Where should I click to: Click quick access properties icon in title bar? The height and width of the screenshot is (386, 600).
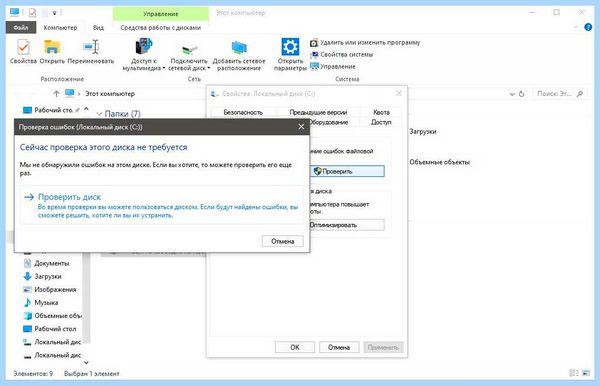[x=33, y=13]
